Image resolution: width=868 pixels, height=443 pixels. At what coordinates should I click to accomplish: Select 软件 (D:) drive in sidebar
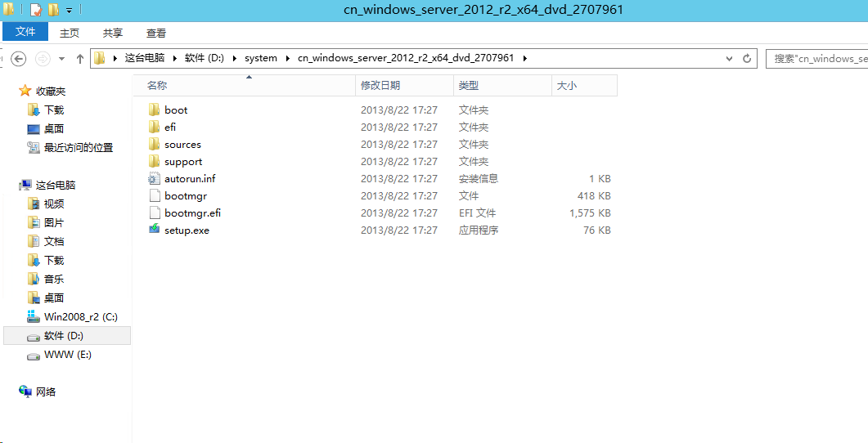pyautogui.click(x=67, y=336)
